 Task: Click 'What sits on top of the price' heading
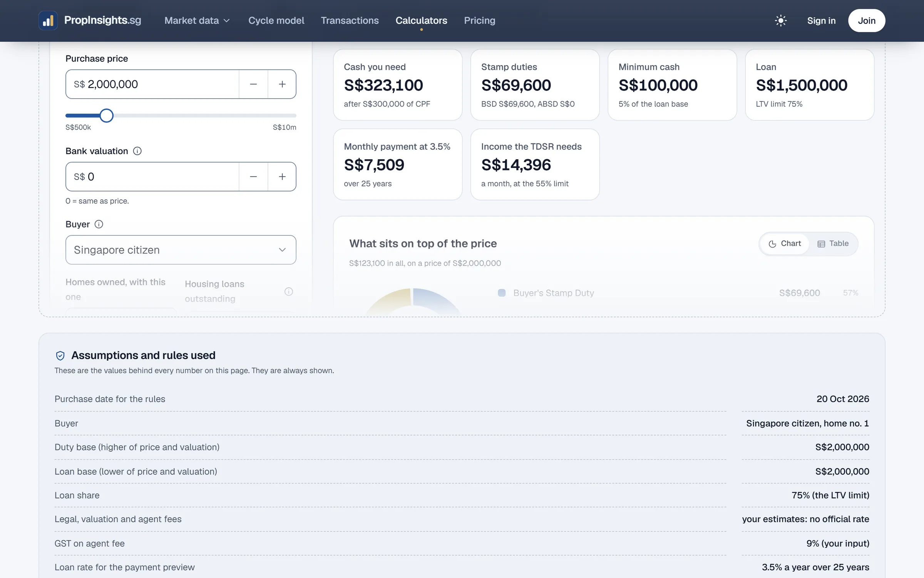click(x=423, y=244)
